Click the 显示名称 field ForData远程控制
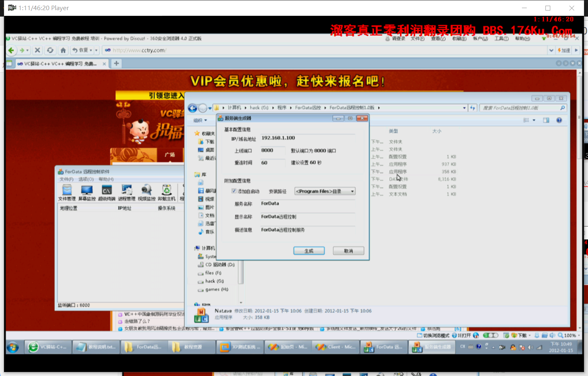 click(307, 217)
